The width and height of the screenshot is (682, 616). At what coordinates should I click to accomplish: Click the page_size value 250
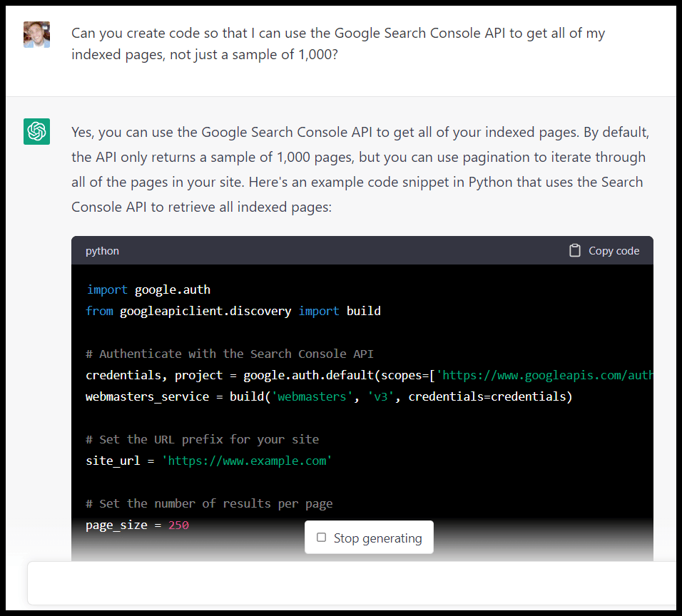tap(178, 525)
